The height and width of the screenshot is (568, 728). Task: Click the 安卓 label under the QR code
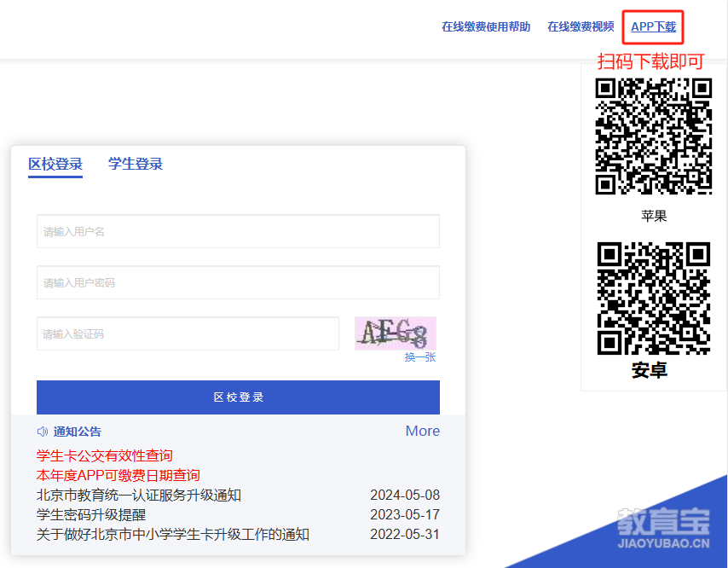coord(650,370)
